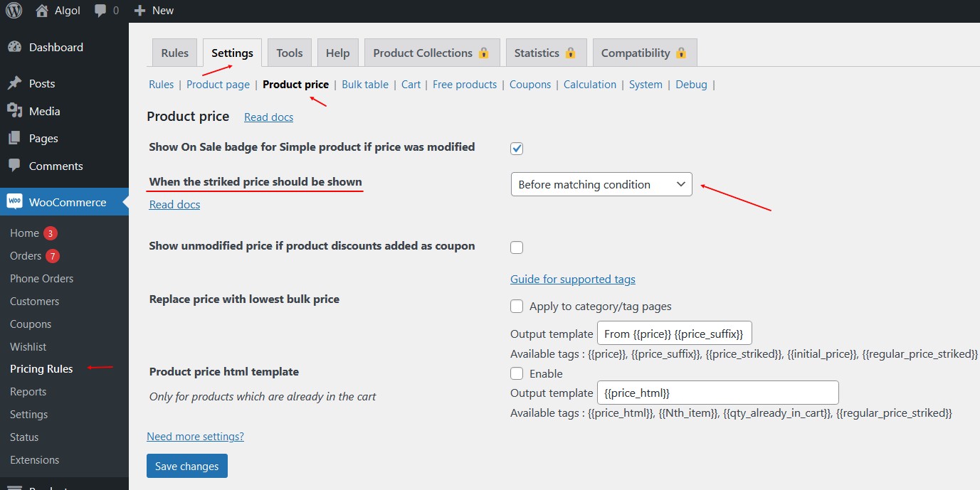Open the comments bubble icon in admin bar

click(101, 11)
